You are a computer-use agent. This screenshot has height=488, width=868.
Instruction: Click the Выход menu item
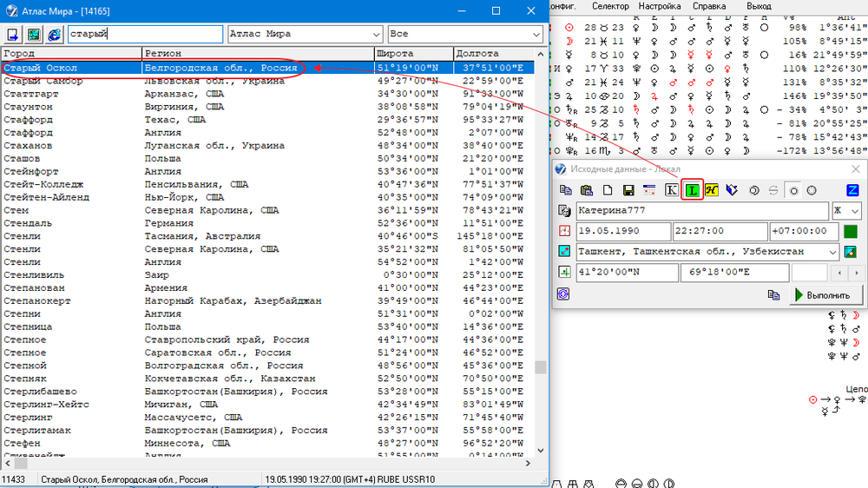pos(759,6)
